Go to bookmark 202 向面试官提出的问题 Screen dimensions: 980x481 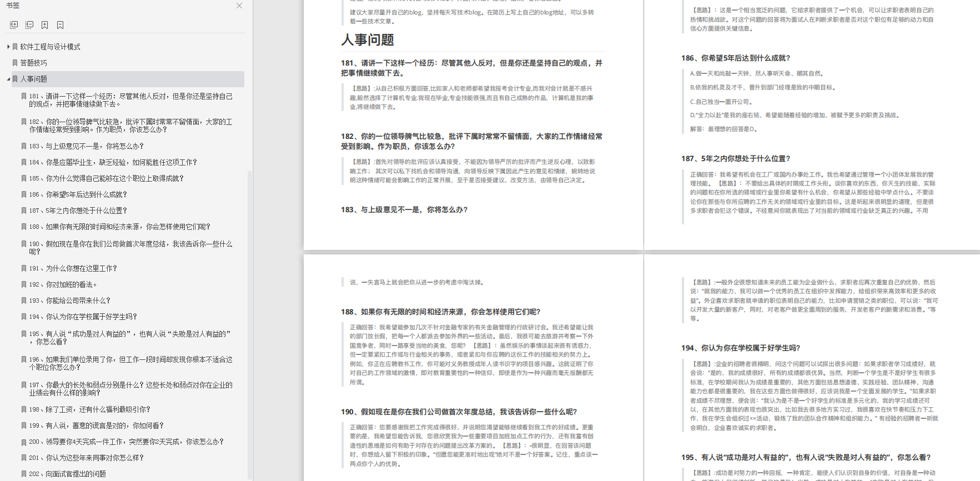pyautogui.click(x=67, y=474)
